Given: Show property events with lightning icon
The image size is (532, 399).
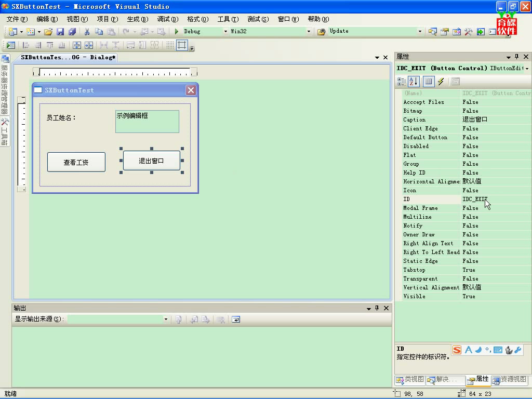Looking at the screenshot, I should pos(441,82).
